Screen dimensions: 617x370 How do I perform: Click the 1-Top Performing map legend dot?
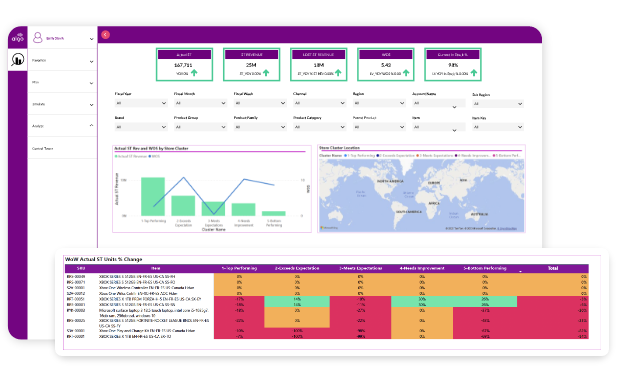(x=346, y=155)
